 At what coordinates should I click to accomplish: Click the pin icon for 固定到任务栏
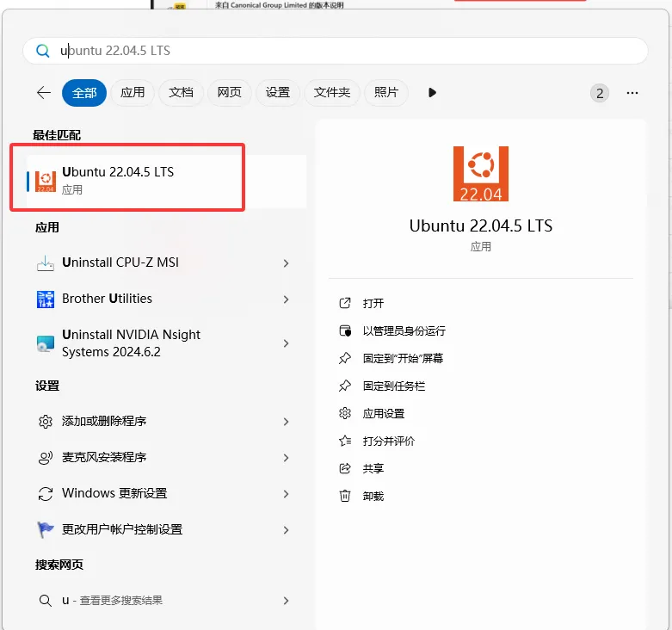(x=345, y=386)
